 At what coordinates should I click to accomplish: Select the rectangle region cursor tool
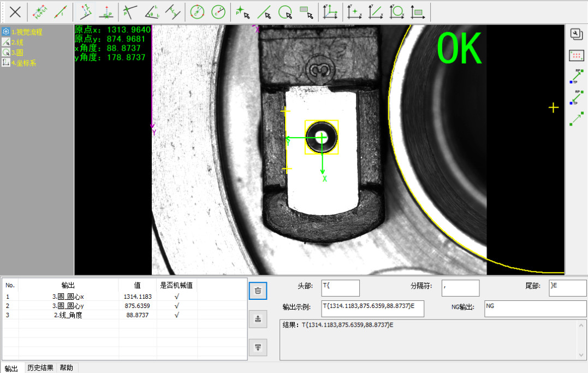click(306, 11)
